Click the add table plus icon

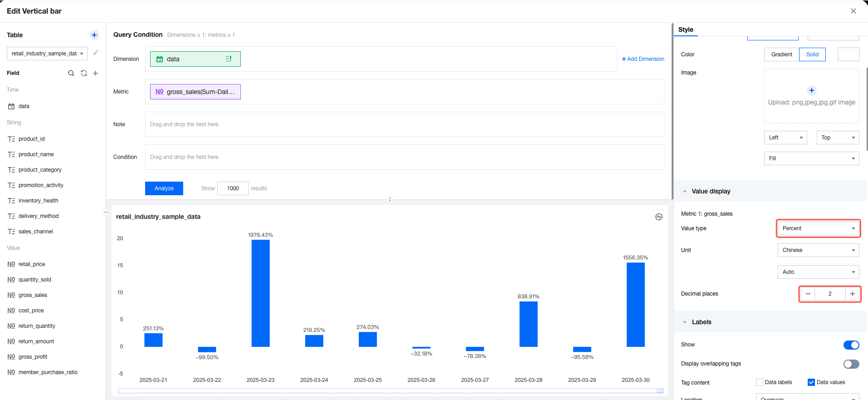(94, 35)
